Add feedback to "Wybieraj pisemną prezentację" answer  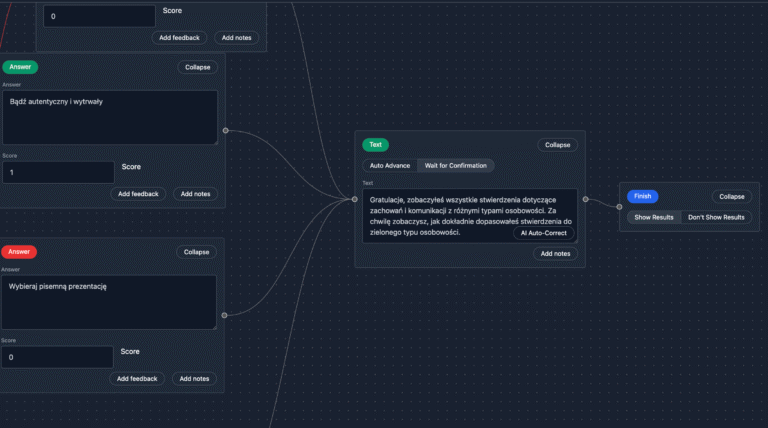tap(137, 379)
